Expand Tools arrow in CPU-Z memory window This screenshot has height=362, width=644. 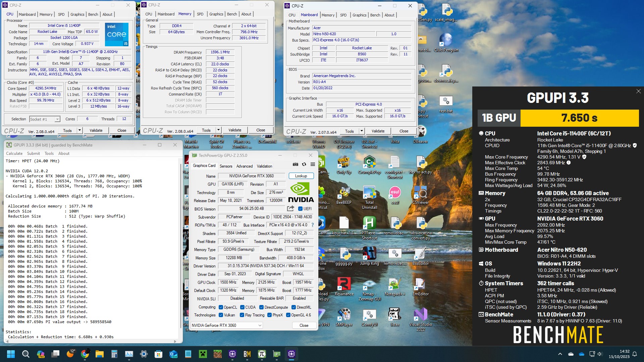218,130
